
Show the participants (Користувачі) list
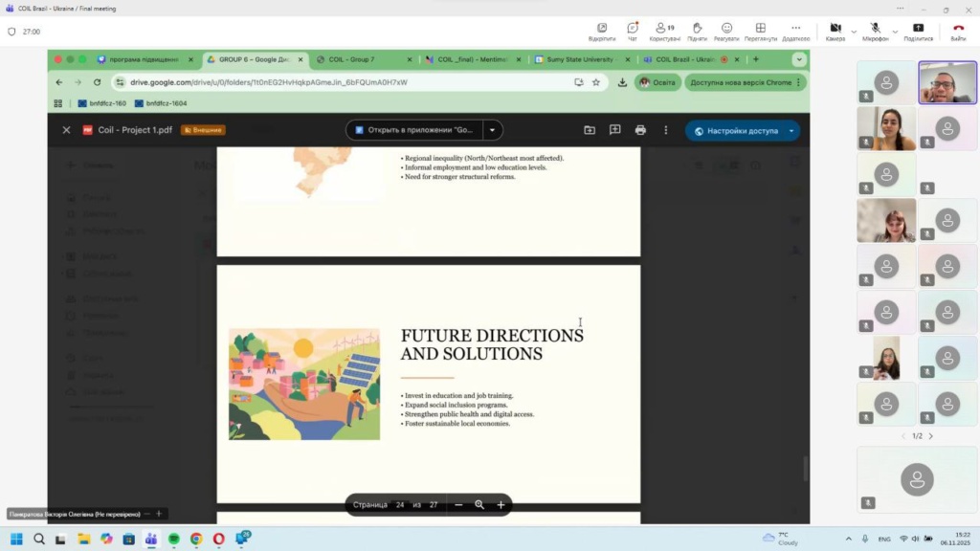pos(663,31)
